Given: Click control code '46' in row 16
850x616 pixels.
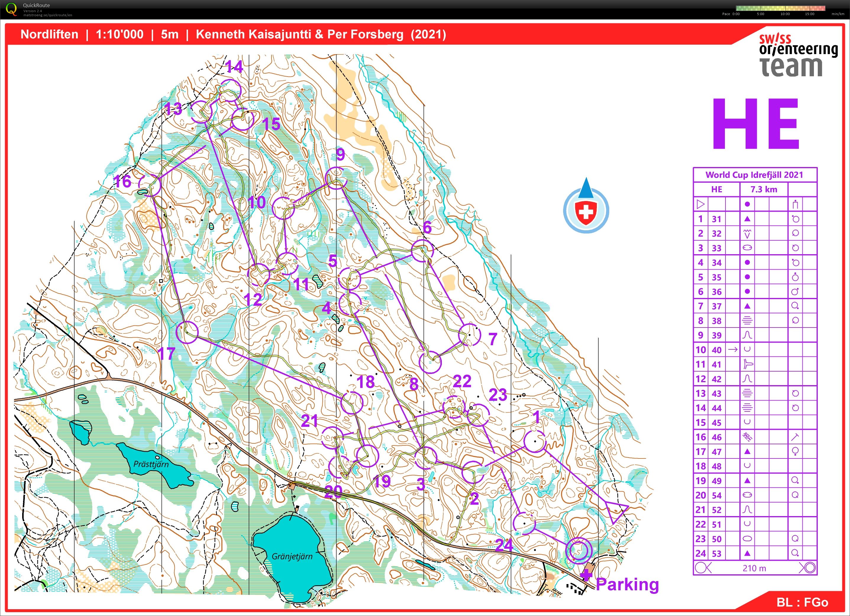Looking at the screenshot, I should (x=717, y=437).
